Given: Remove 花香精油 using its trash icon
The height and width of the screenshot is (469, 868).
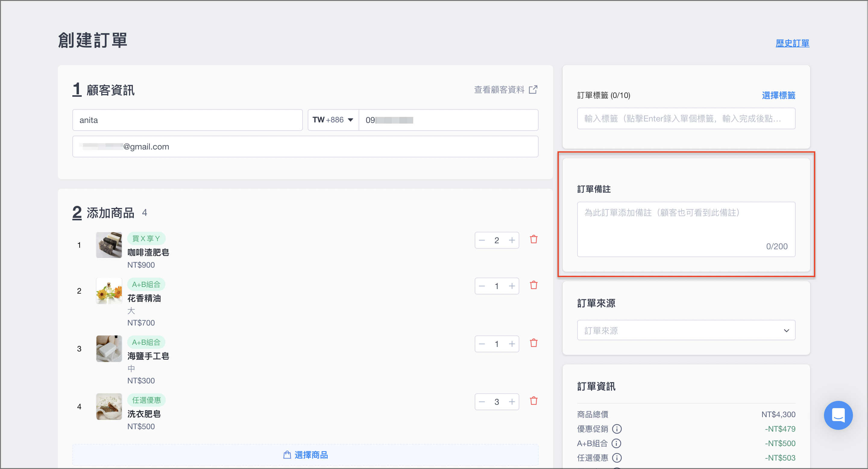Looking at the screenshot, I should 533,285.
